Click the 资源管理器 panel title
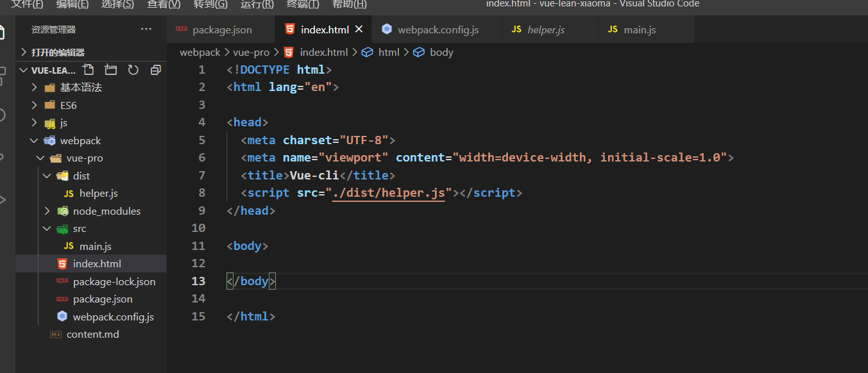The width and height of the screenshot is (868, 373). 53,29
